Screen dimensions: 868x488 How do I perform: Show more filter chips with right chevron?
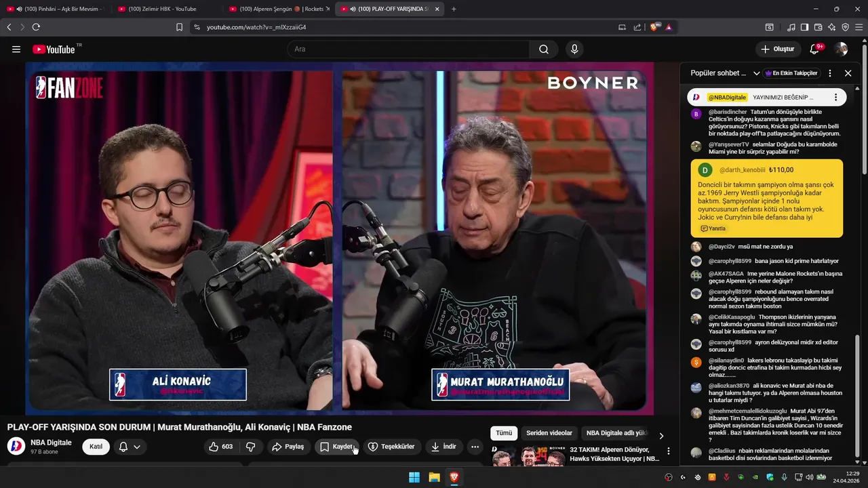click(661, 436)
